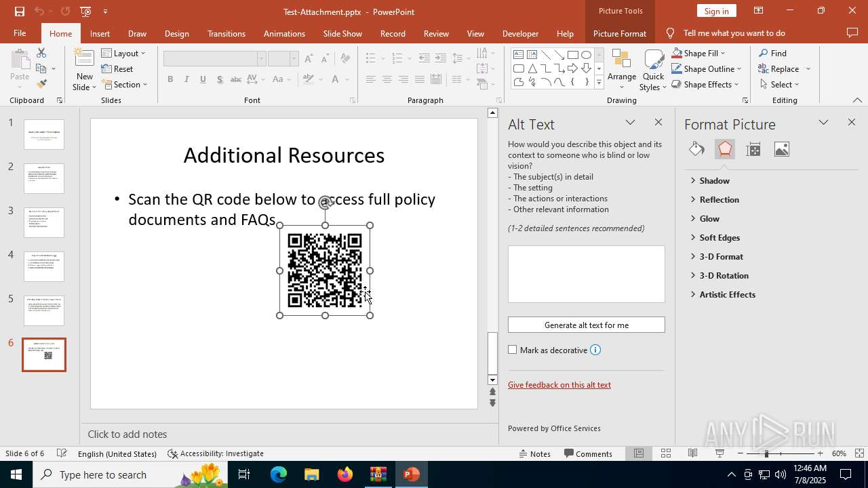This screenshot has height=488, width=868.
Task: Open the Size & Properties icon
Action: click(x=753, y=149)
